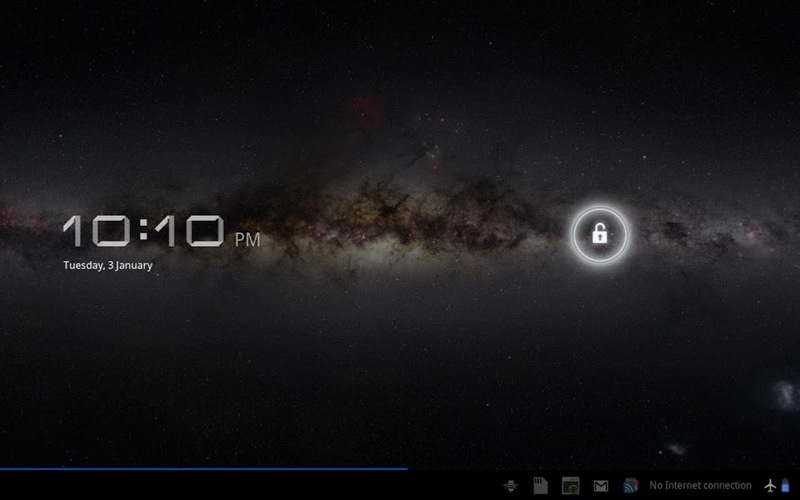
Task: Tap the bright cloud at right wallpaper edge
Action: click(x=786, y=395)
